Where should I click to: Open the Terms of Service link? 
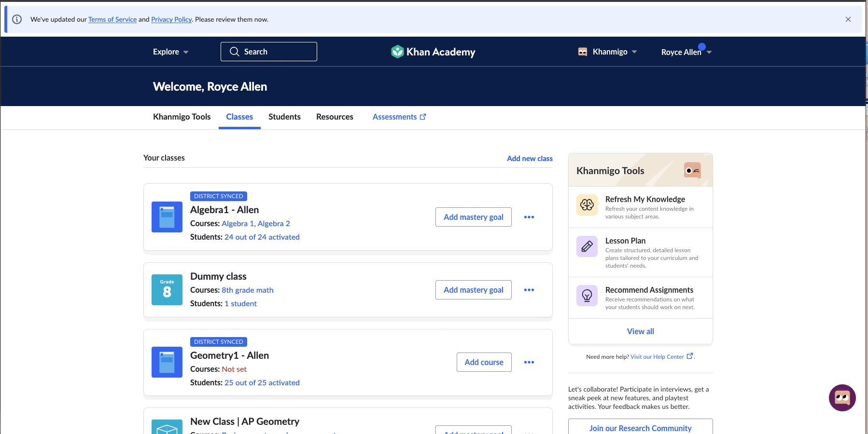pyautogui.click(x=112, y=19)
